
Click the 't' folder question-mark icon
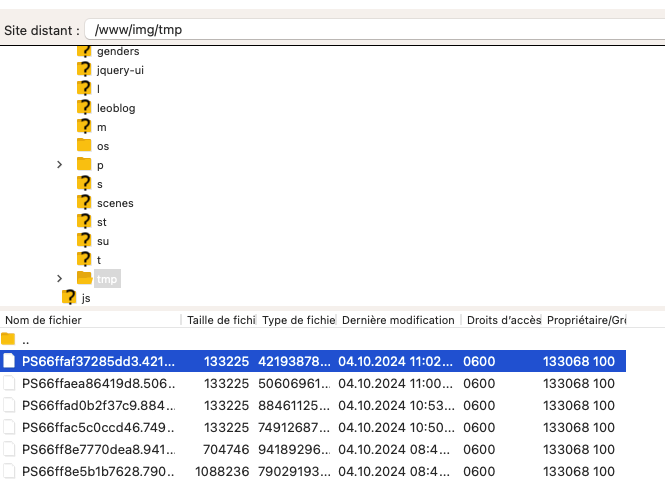point(84,259)
